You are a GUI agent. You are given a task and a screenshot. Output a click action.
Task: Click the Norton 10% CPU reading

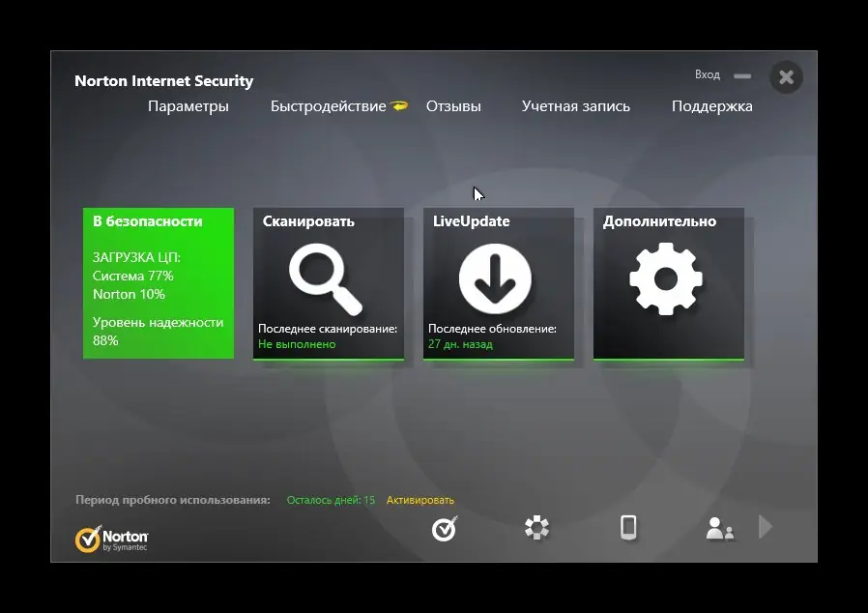pos(129,294)
